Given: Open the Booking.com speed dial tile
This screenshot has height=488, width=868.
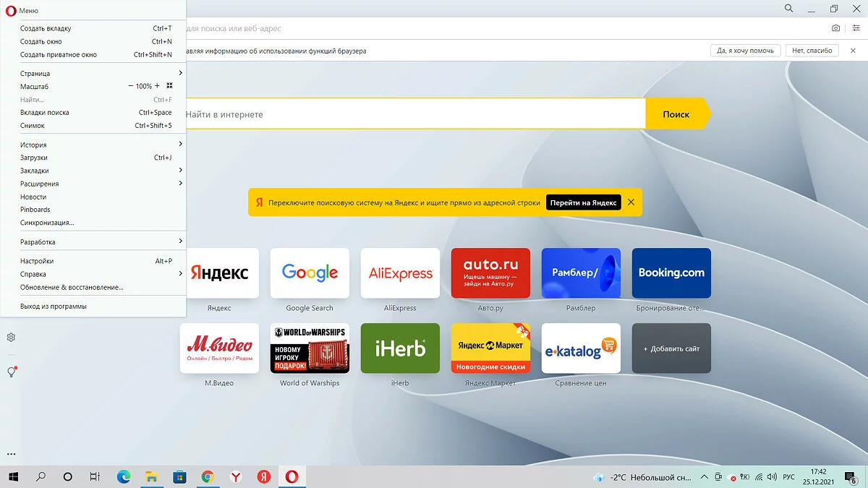Looking at the screenshot, I should tap(671, 273).
